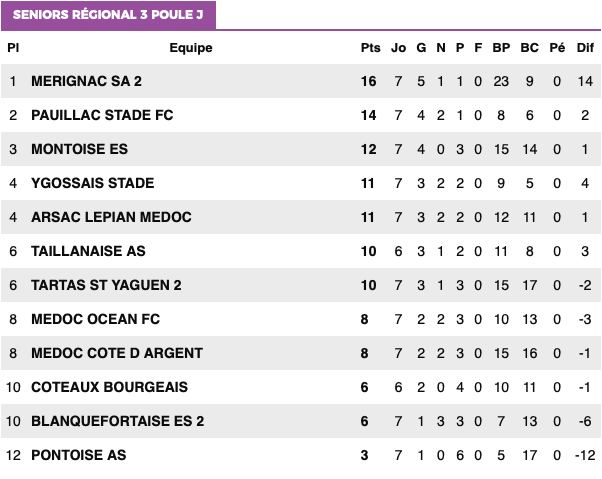This screenshot has width=602, height=479.
Task: Click the Pts column header
Action: [x=370, y=48]
